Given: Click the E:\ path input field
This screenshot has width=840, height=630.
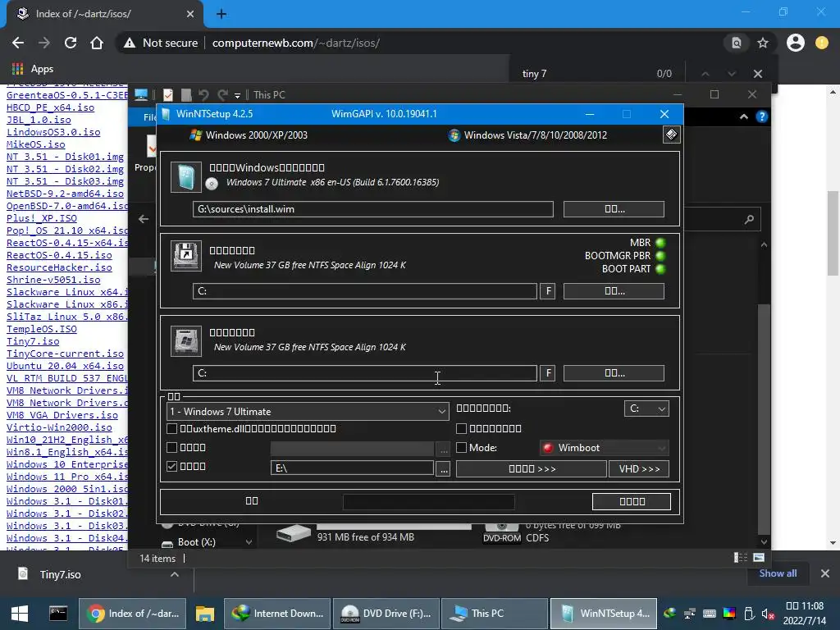Looking at the screenshot, I should (x=352, y=468).
